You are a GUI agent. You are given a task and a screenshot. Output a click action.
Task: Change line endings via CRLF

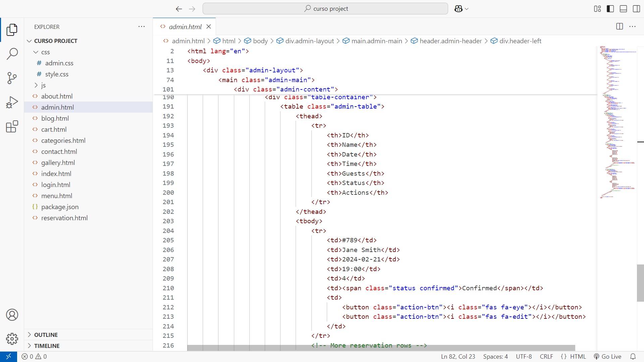546,357
